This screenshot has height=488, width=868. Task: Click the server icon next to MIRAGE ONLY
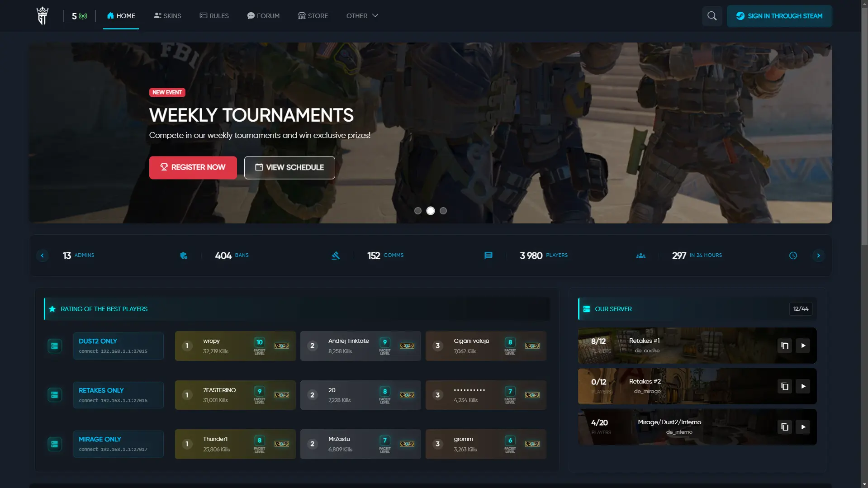tap(55, 444)
